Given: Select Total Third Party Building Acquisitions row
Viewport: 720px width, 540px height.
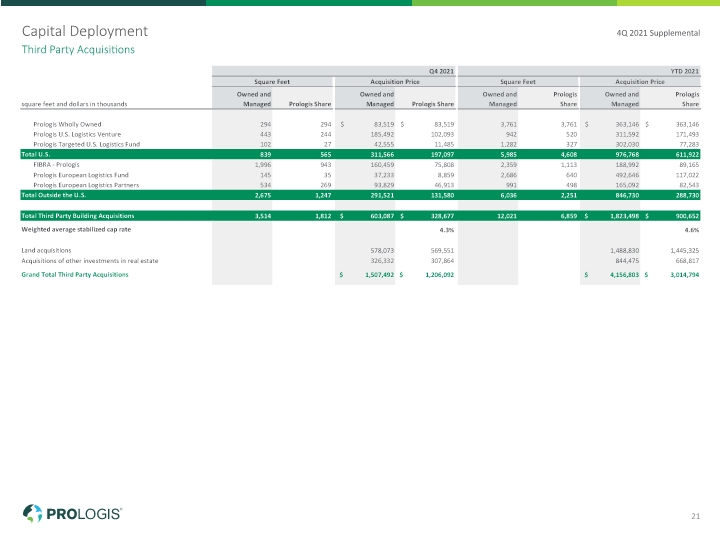Looking at the screenshot, I should click(x=360, y=216).
